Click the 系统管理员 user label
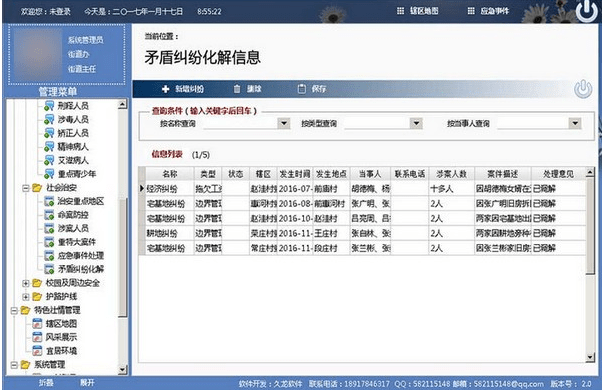605x390 pixels. [86, 40]
